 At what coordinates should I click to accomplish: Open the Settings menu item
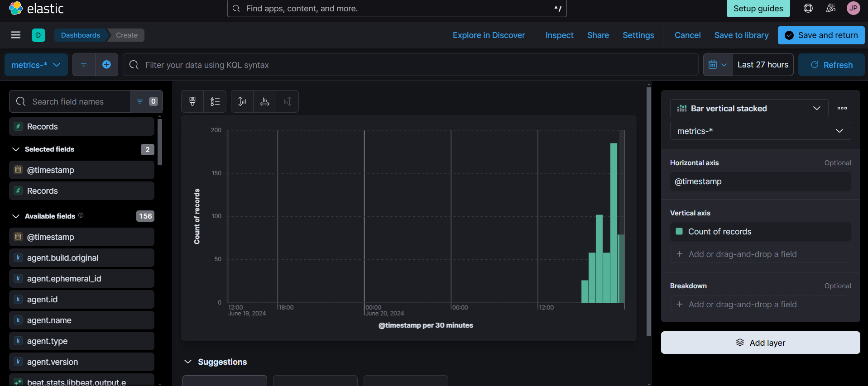click(638, 35)
